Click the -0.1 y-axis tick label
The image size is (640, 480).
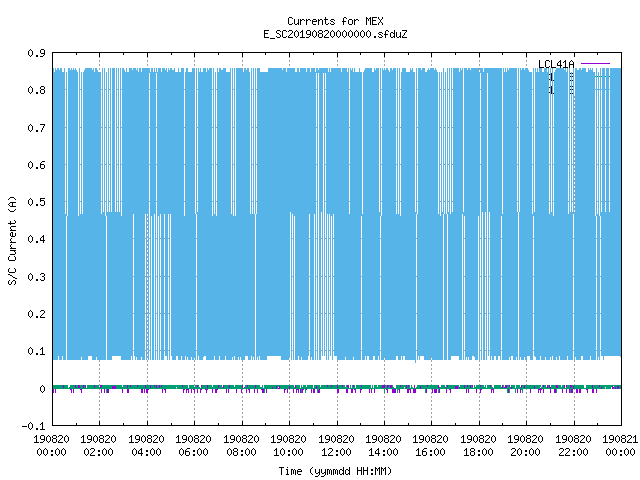[33, 426]
